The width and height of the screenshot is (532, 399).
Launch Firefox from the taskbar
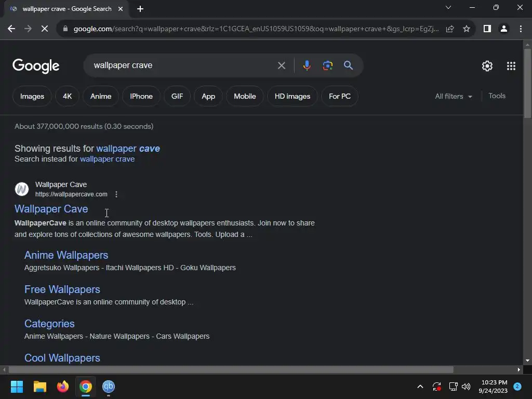pyautogui.click(x=62, y=387)
